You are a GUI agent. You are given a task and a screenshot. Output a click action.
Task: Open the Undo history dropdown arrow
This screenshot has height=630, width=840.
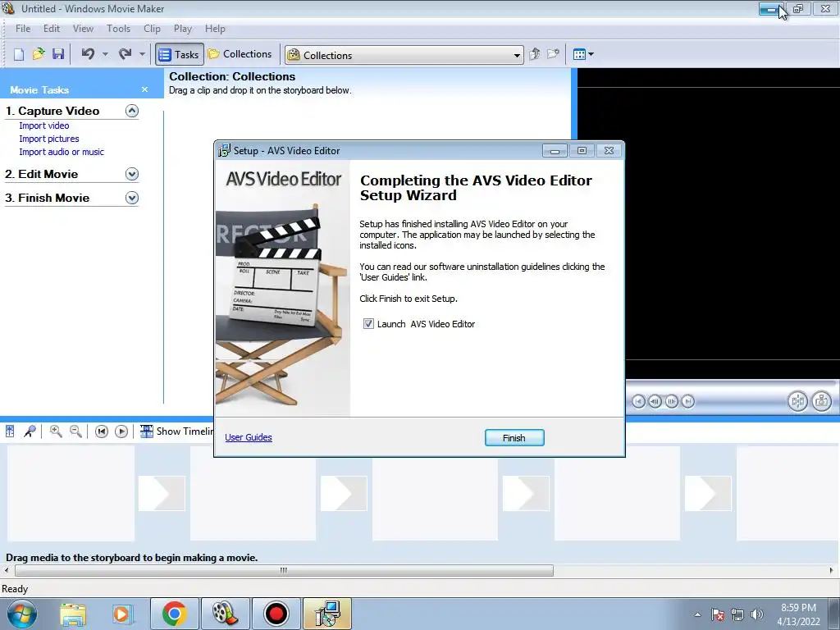point(105,54)
